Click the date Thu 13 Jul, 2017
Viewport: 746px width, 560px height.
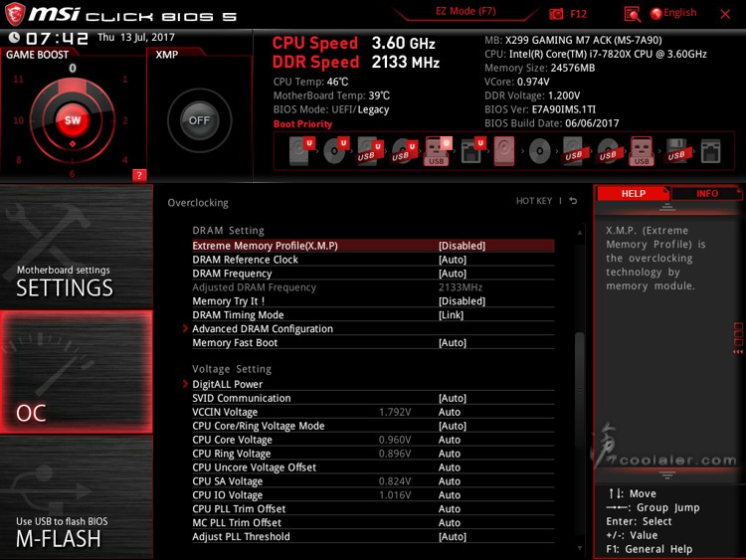(x=136, y=37)
